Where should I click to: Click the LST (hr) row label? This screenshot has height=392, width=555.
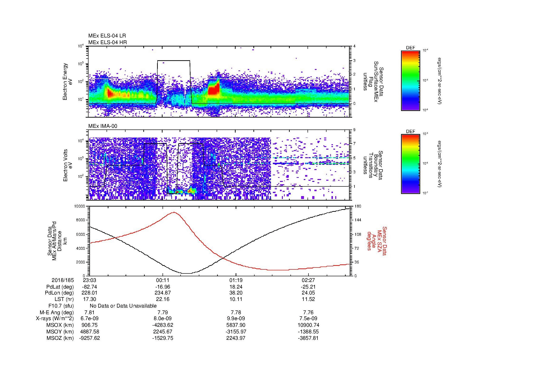[64, 299]
